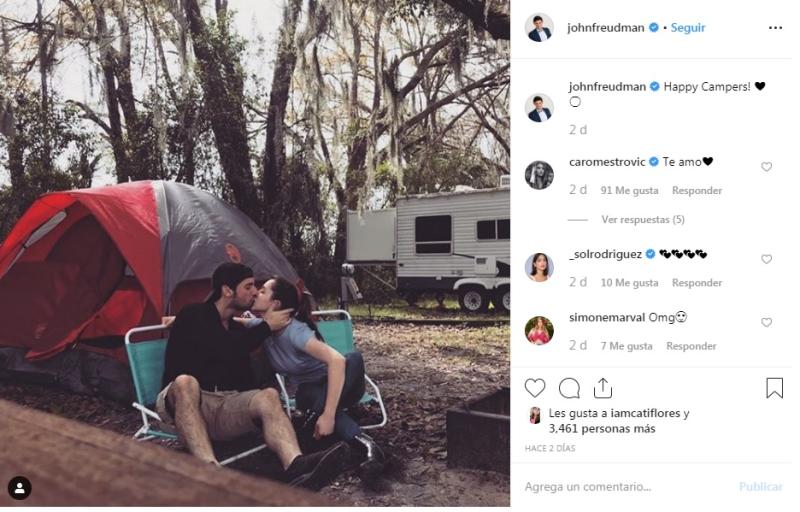Screen dimensions: 800x512
Task: Open caromestrovic's profile avatar
Action: tap(539, 174)
